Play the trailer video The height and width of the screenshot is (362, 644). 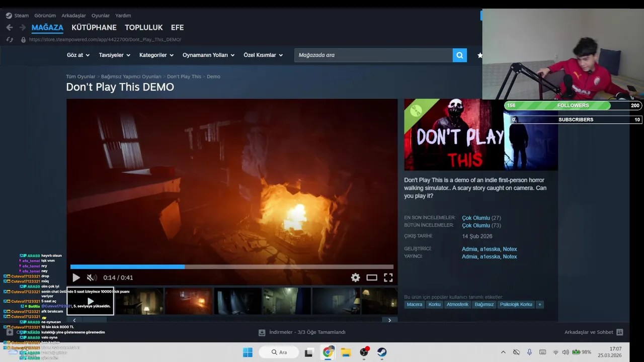click(x=76, y=278)
